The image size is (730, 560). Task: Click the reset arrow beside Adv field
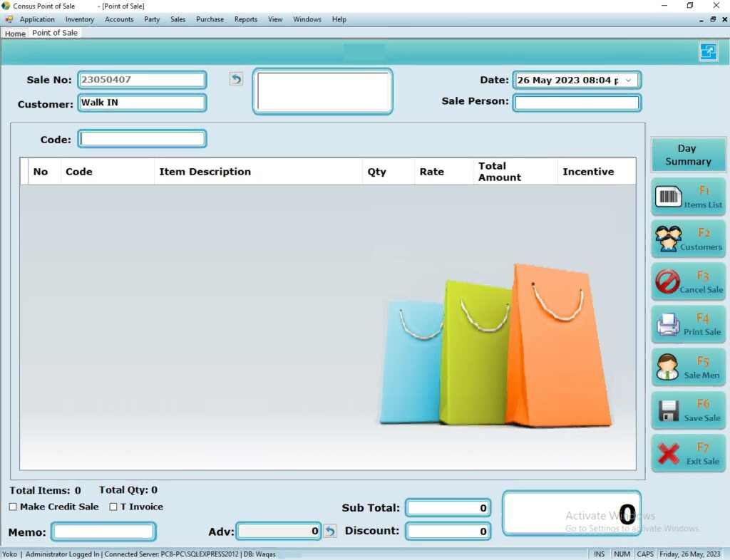[329, 531]
